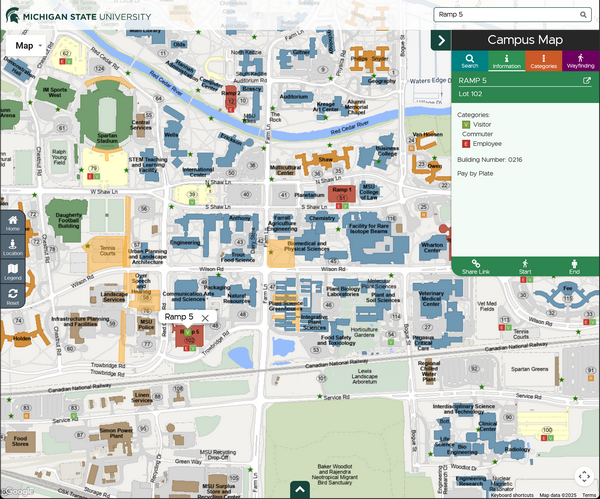
Task: Click the Visitor category green icon
Action: (466, 124)
